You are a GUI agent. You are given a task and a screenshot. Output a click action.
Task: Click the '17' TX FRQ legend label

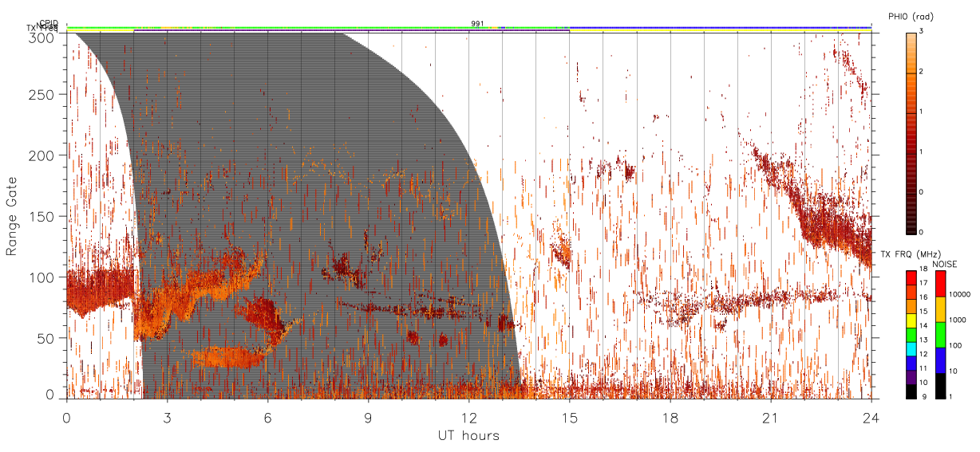pyautogui.click(x=923, y=284)
